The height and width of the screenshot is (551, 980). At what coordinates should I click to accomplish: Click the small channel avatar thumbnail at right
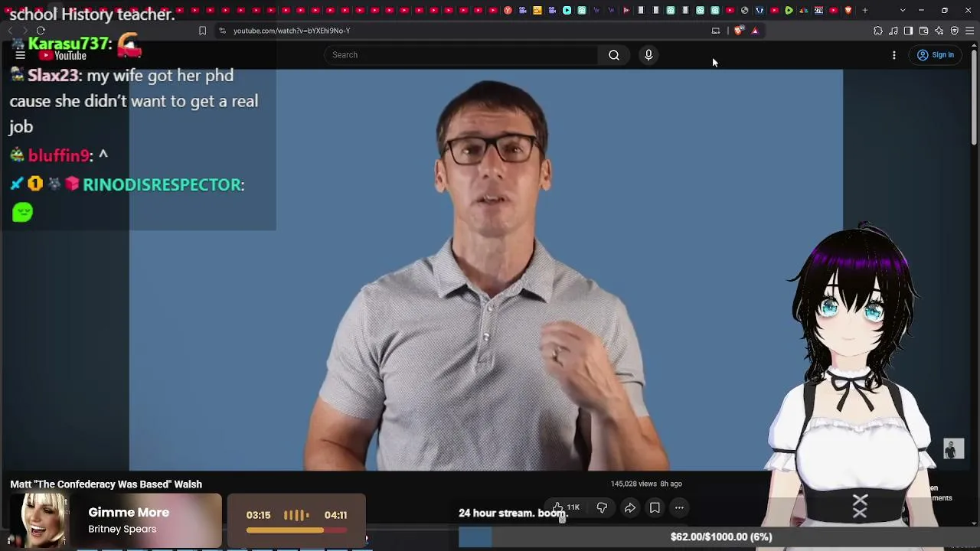953,448
